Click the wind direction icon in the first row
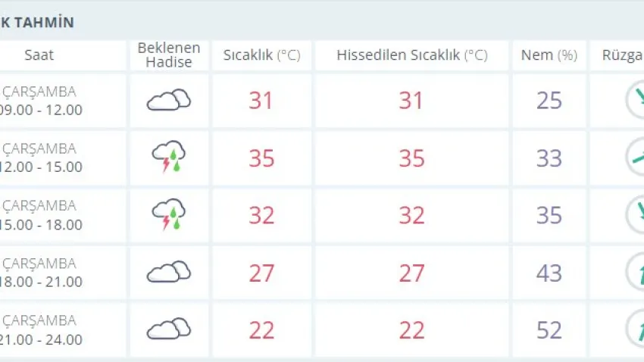This screenshot has width=644, height=362. click(x=636, y=100)
